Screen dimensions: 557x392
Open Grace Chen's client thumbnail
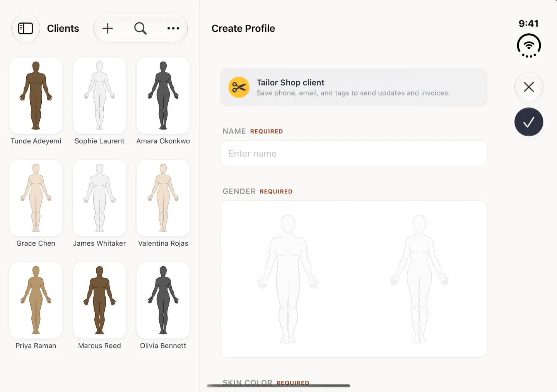pyautogui.click(x=36, y=198)
